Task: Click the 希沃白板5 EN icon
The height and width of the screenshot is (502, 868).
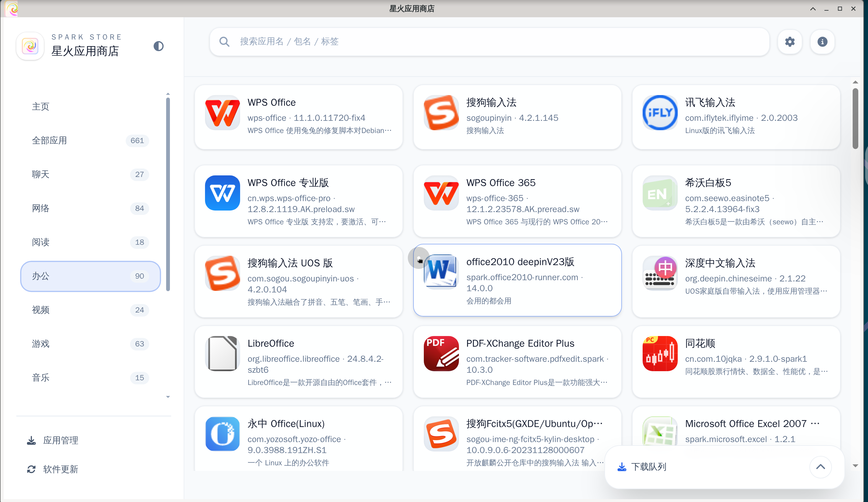Action: (660, 193)
